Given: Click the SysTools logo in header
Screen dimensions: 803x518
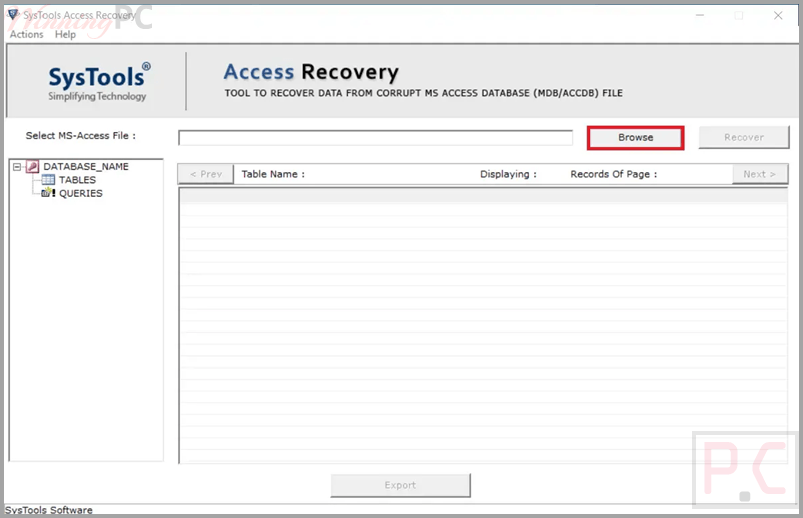Looking at the screenshot, I should pyautogui.click(x=99, y=82).
